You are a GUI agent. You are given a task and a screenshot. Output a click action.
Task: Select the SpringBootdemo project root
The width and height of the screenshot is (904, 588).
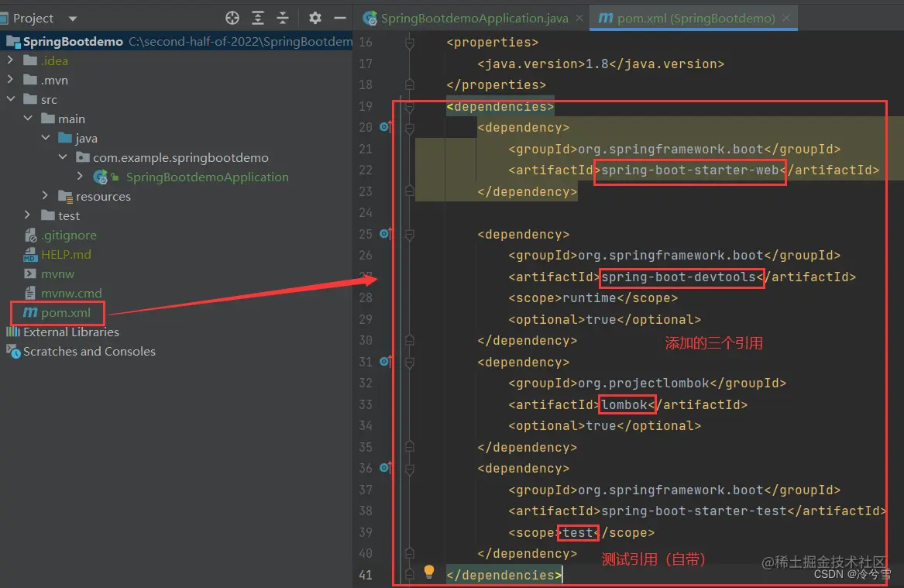[73, 42]
